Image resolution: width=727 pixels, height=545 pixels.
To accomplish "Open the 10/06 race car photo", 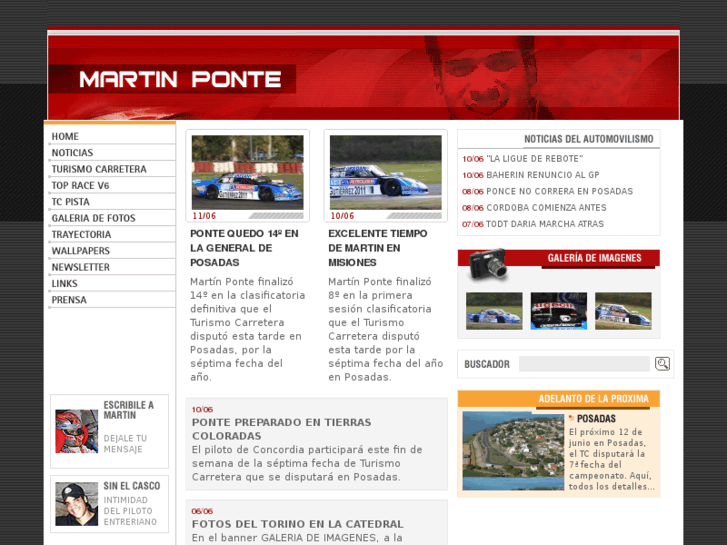I will pyautogui.click(x=386, y=173).
